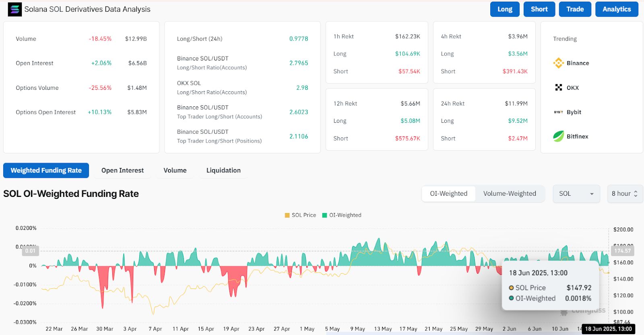Expand the 8 hour interval selector
The width and height of the screenshot is (644, 335).
click(x=624, y=194)
